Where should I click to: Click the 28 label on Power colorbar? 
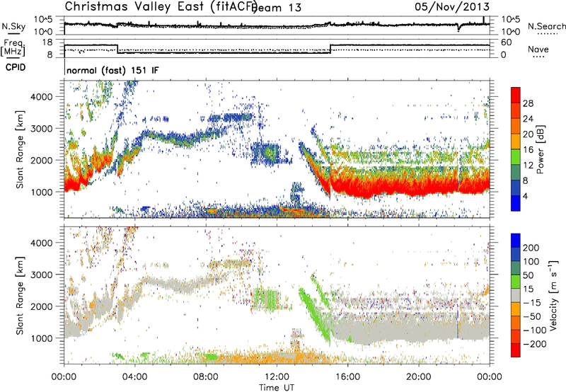click(528, 103)
